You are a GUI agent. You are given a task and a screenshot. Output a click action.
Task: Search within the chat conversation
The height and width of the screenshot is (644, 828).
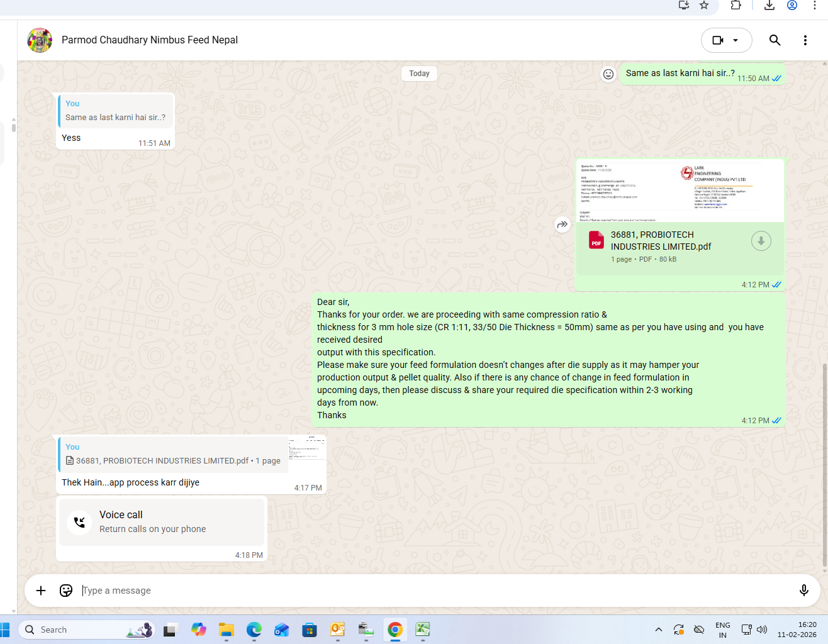[x=775, y=40]
